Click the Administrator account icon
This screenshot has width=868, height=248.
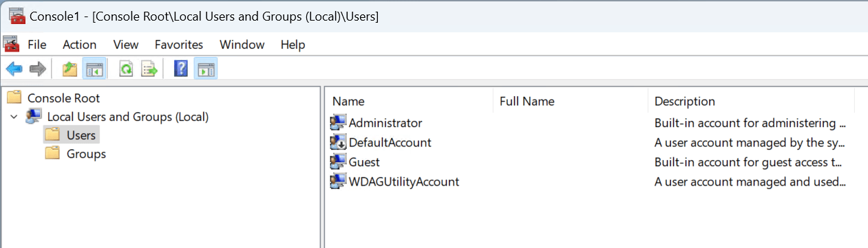[337, 123]
